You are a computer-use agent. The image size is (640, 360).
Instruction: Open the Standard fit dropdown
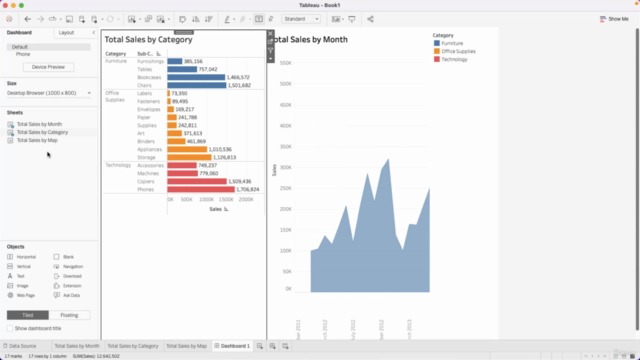[301, 19]
